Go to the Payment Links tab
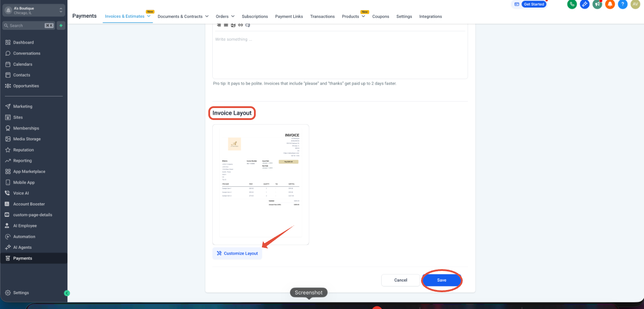Viewport: 644px width, 309px height. click(x=289, y=16)
